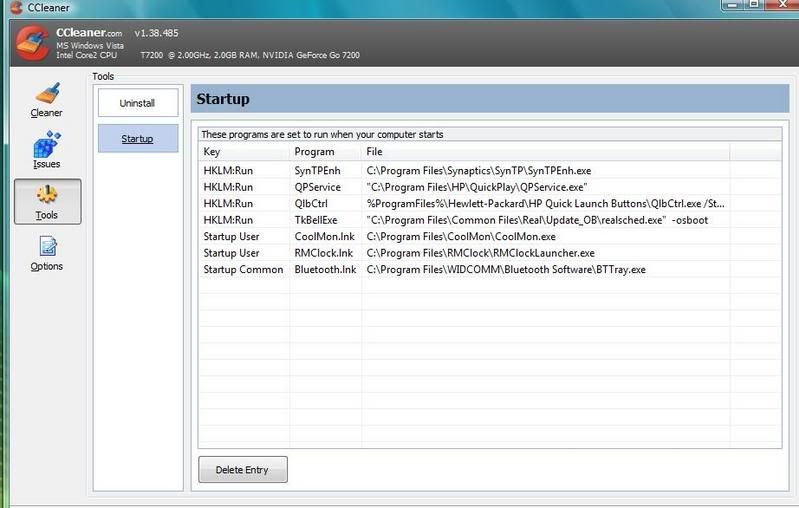
Task: Click the Delete Entry button
Action: (x=243, y=469)
